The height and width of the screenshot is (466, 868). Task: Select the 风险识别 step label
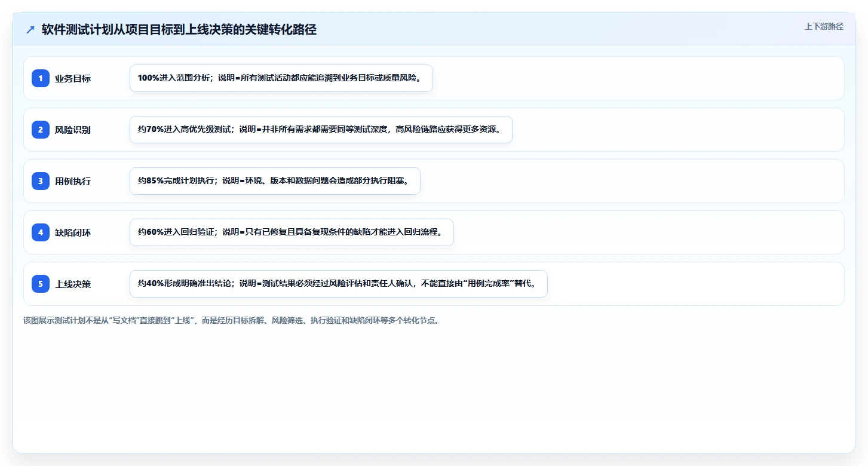[x=73, y=130]
